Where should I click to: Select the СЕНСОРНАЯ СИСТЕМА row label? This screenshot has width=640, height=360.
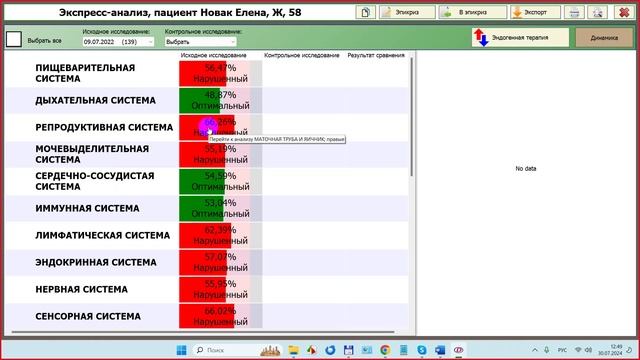[x=88, y=316]
